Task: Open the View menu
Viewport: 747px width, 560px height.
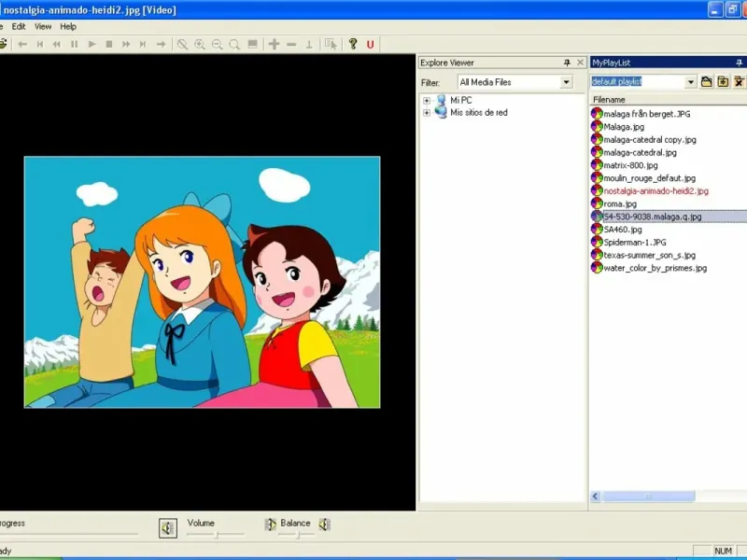Action: 43,27
